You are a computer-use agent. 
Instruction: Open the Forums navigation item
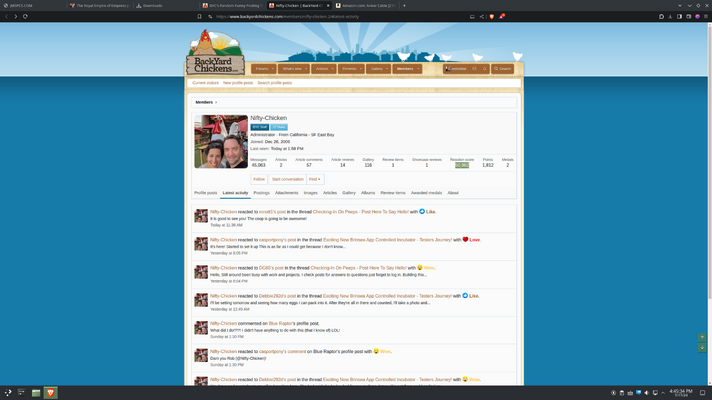(262, 69)
